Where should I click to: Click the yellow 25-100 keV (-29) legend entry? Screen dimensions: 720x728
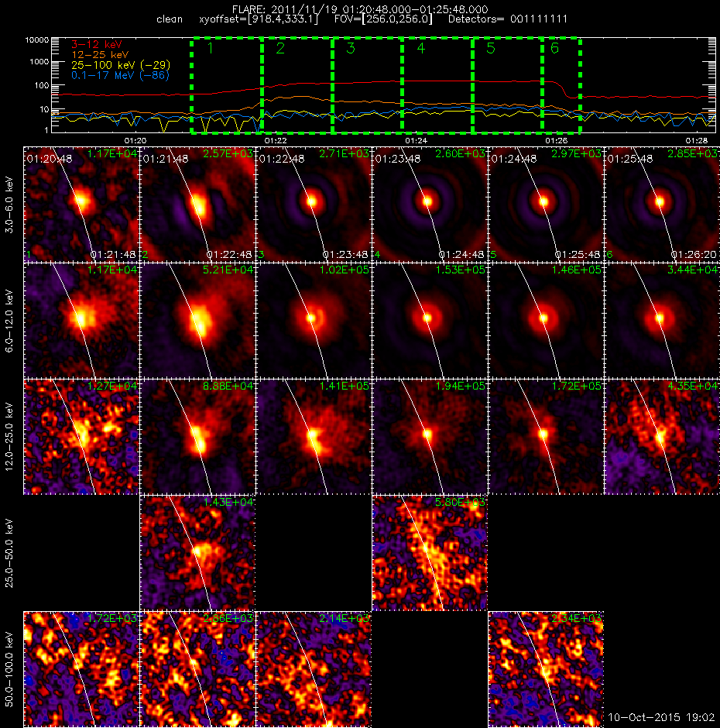121,65
